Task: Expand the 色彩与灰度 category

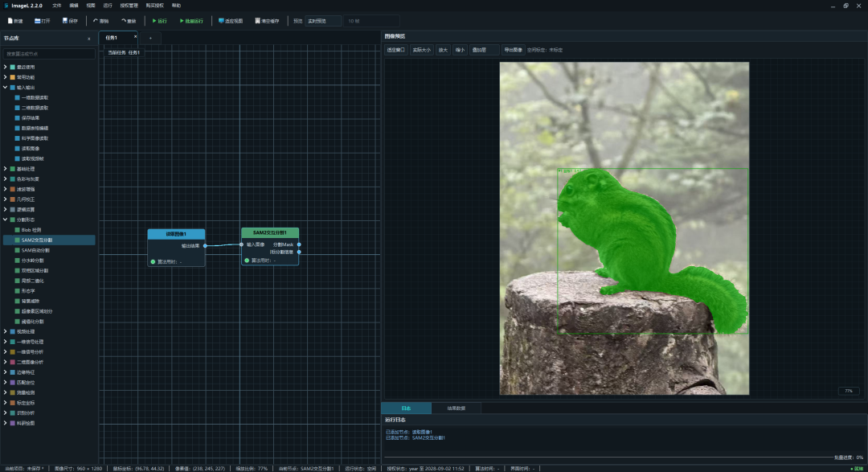Action: coord(6,179)
